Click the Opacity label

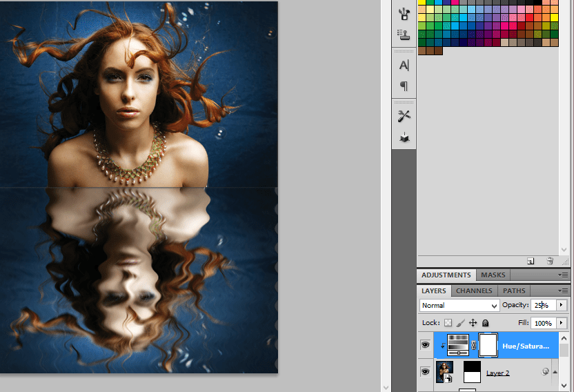point(515,305)
